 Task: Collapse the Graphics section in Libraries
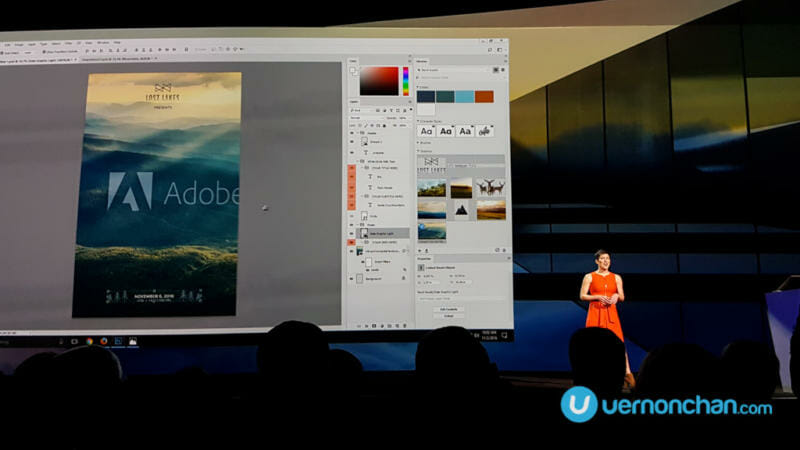[417, 151]
